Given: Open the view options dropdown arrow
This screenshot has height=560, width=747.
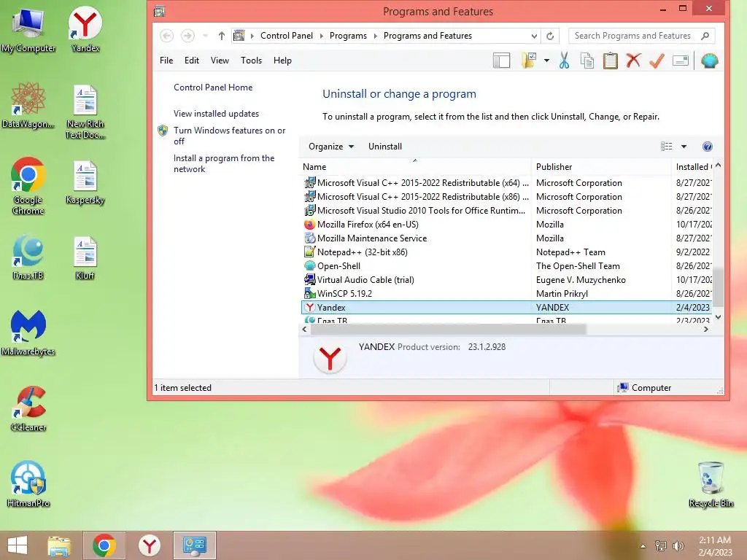Looking at the screenshot, I should (x=684, y=147).
